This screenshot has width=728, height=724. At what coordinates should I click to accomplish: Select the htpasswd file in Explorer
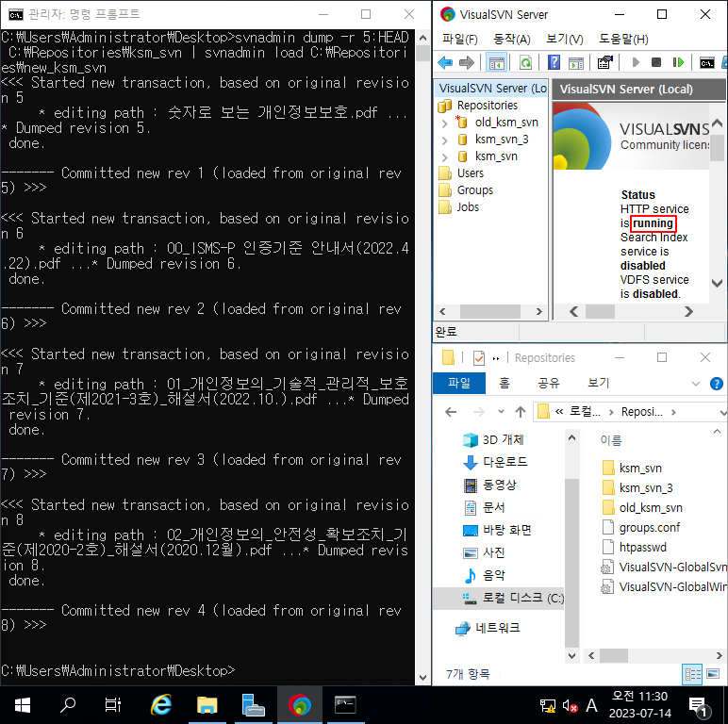(635, 547)
